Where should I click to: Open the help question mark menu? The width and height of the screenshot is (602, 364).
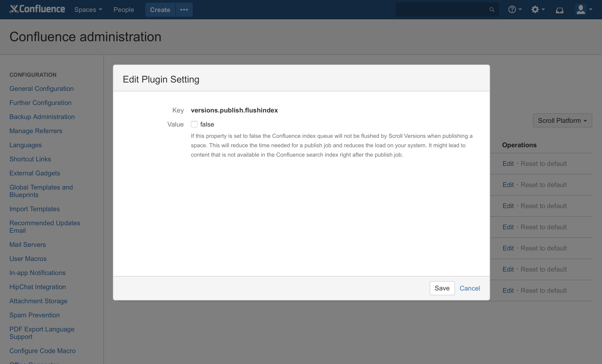(x=515, y=10)
